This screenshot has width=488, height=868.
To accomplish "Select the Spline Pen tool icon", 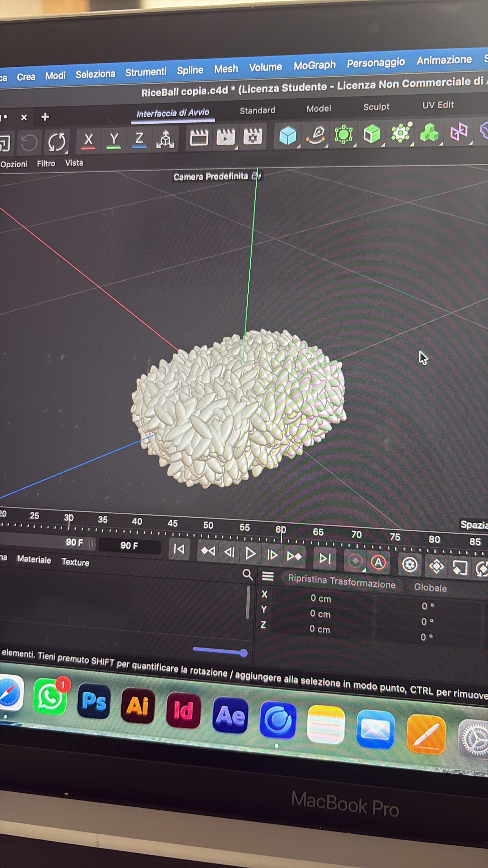I will tap(316, 135).
